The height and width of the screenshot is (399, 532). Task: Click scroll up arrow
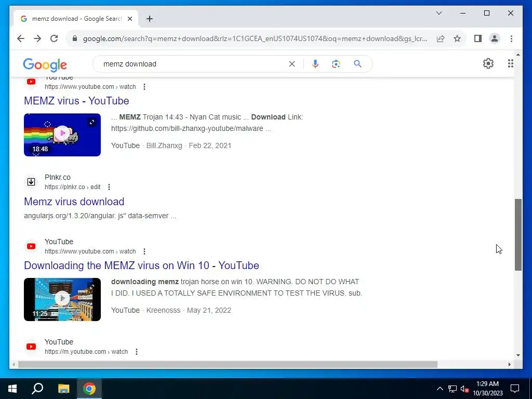pos(518,55)
